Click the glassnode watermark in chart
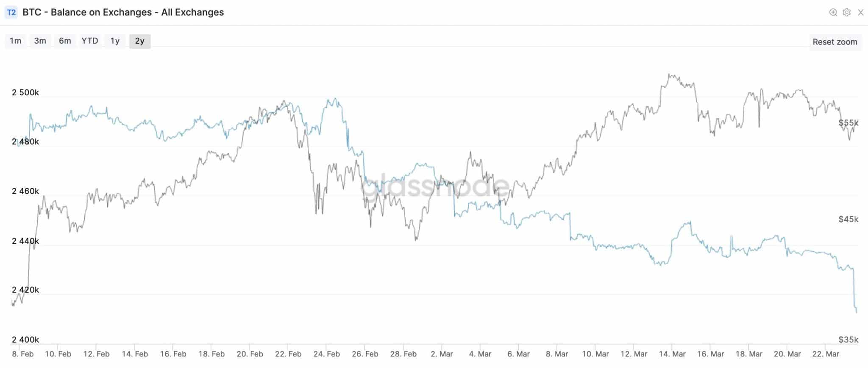Image resolution: width=868 pixels, height=368 pixels. point(435,187)
